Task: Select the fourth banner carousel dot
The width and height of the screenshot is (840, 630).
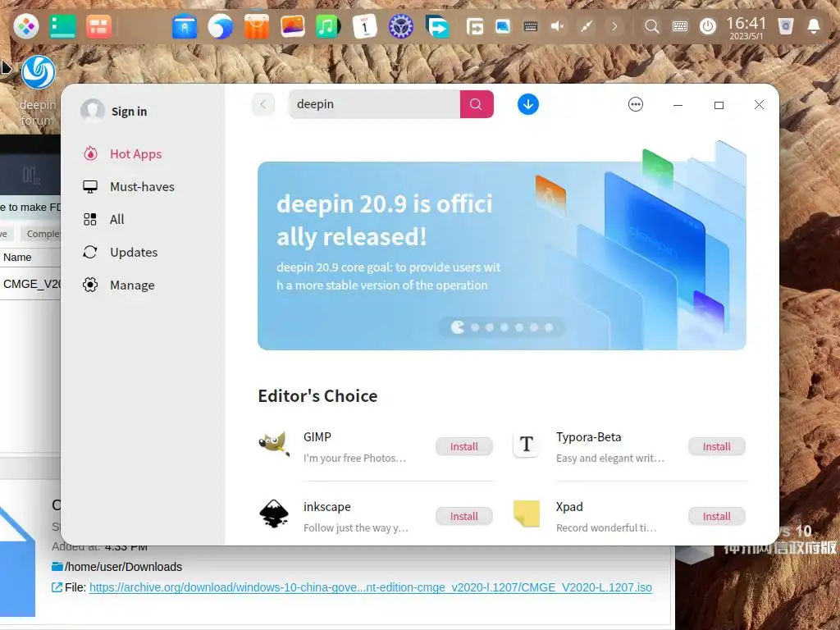Action: pyautogui.click(x=504, y=327)
